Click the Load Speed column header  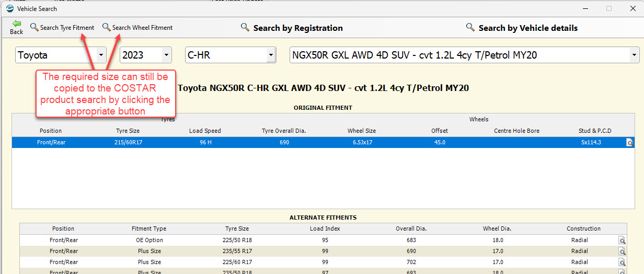205,131
